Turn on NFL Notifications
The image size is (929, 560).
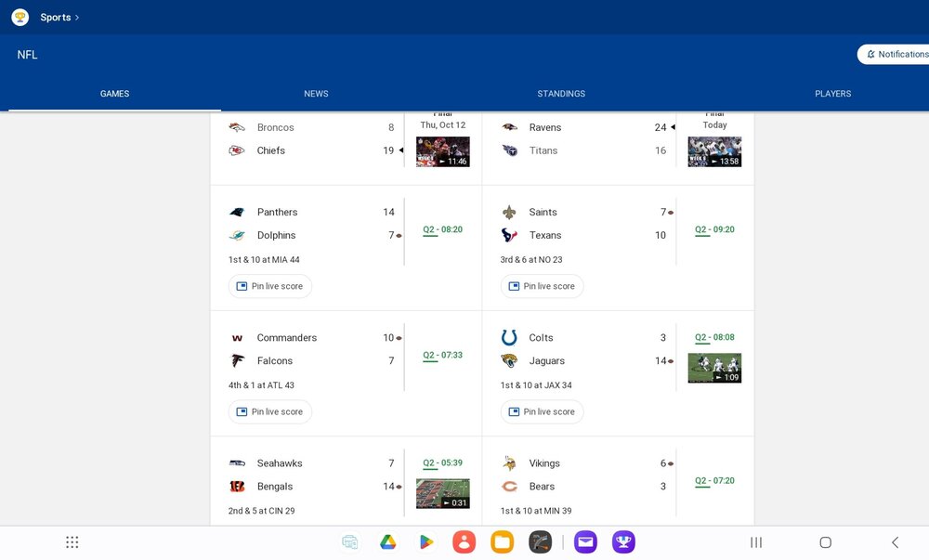point(893,54)
